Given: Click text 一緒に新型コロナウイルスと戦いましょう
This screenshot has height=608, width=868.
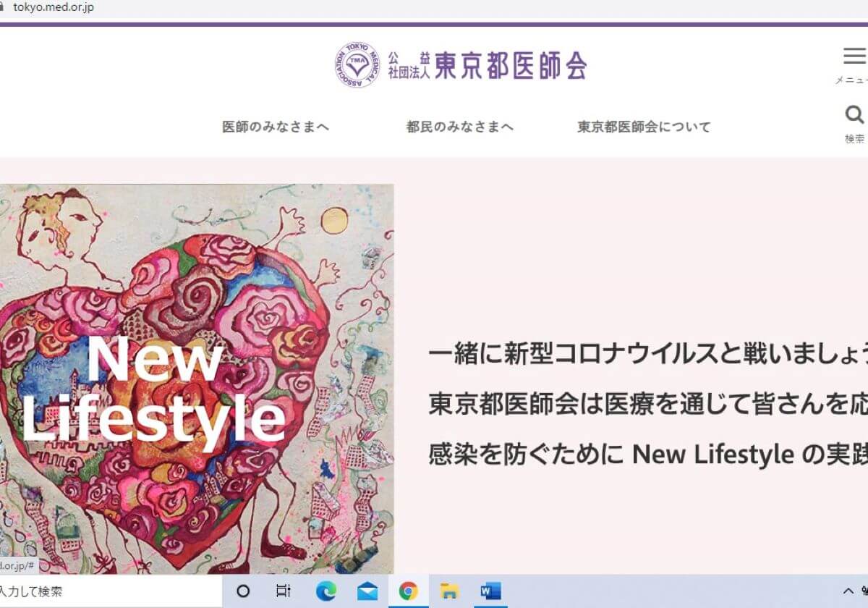Looking at the screenshot, I should click(x=648, y=355).
